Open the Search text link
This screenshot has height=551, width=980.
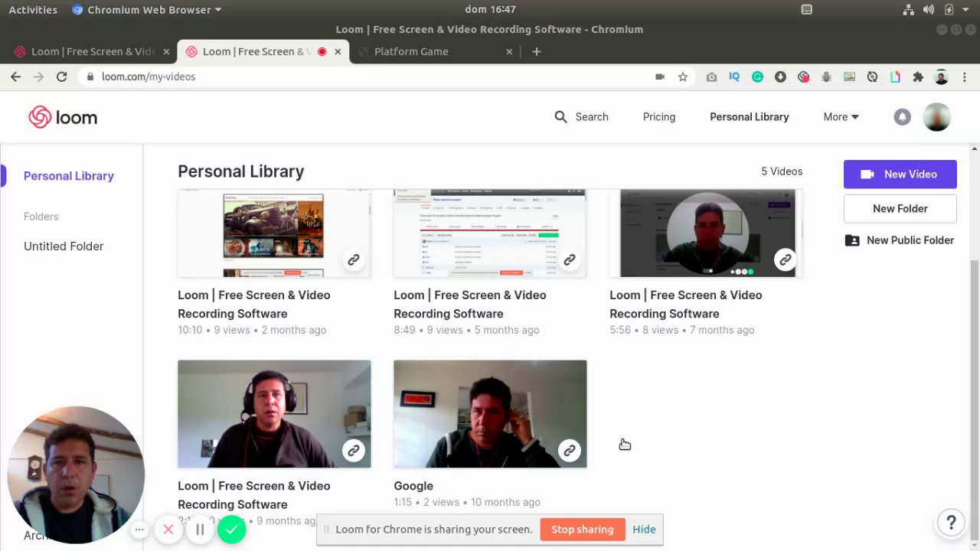(x=592, y=117)
